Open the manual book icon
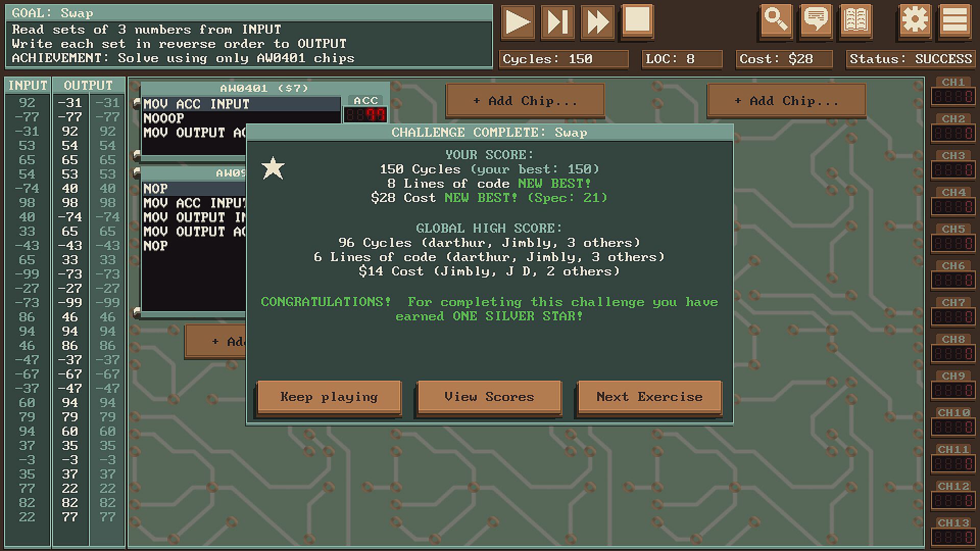 856,21
